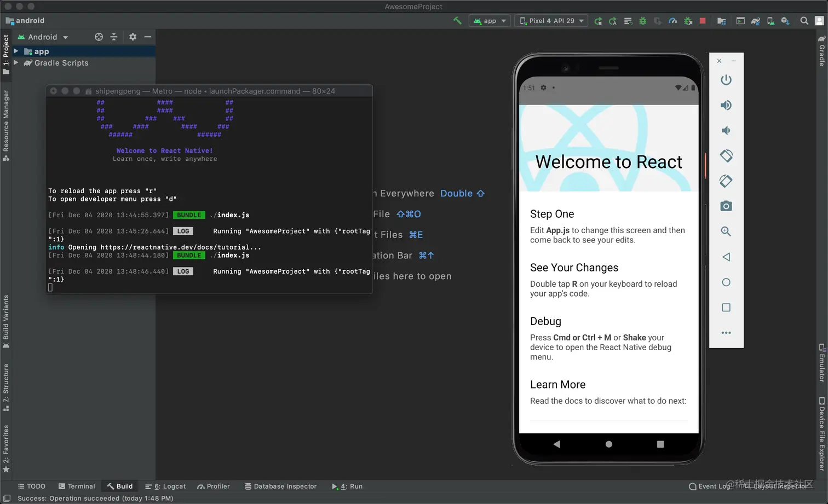Open Project panel settings gear
Screen dimensions: 828x504
click(x=133, y=37)
